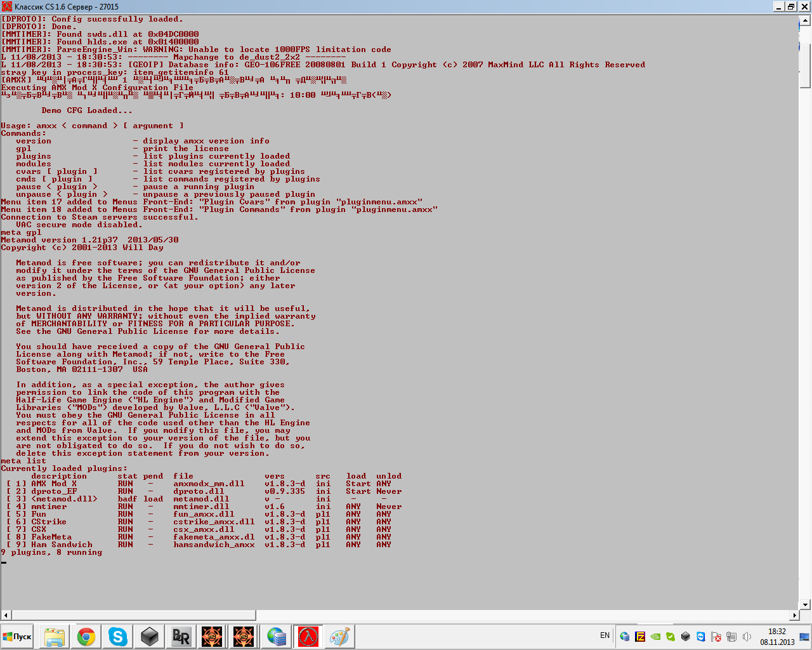The height and width of the screenshot is (650, 812).
Task: Open Skype from the taskbar
Action: [x=118, y=637]
